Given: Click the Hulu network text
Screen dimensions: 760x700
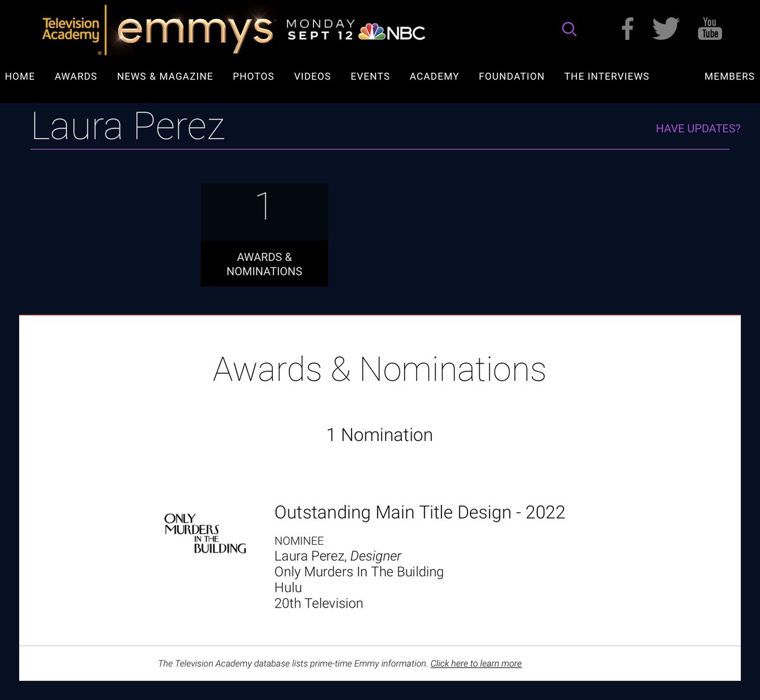Looking at the screenshot, I should point(288,587).
